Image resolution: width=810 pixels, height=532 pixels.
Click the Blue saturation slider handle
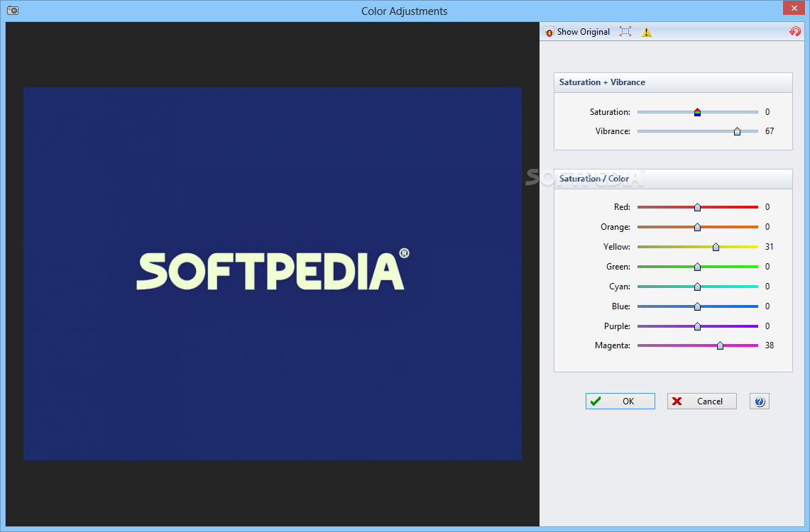click(697, 306)
